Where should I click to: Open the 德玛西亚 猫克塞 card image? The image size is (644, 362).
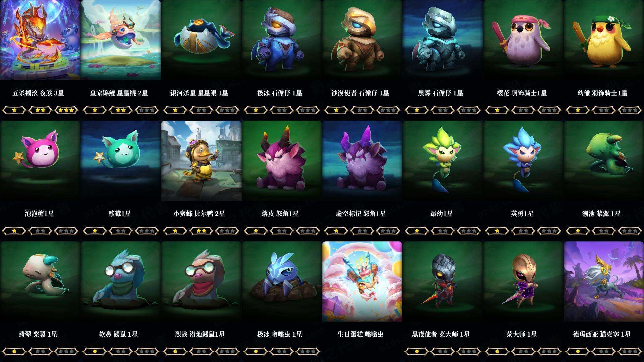(x=604, y=282)
